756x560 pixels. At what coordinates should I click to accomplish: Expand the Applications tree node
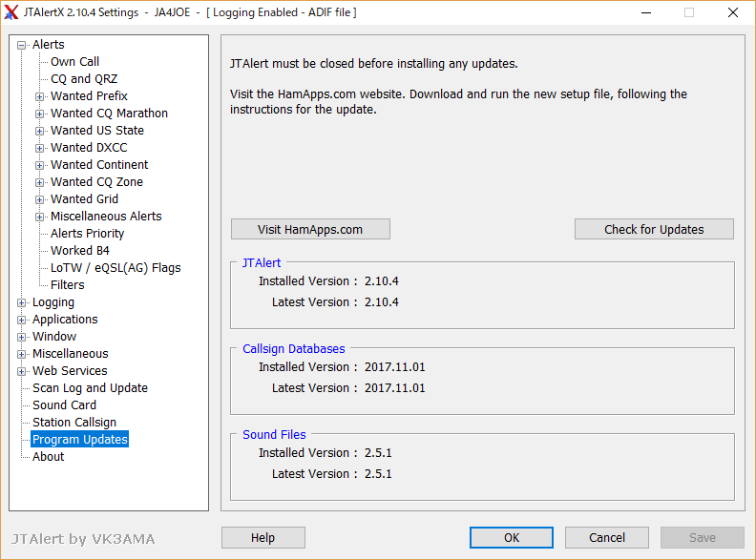click(21, 320)
